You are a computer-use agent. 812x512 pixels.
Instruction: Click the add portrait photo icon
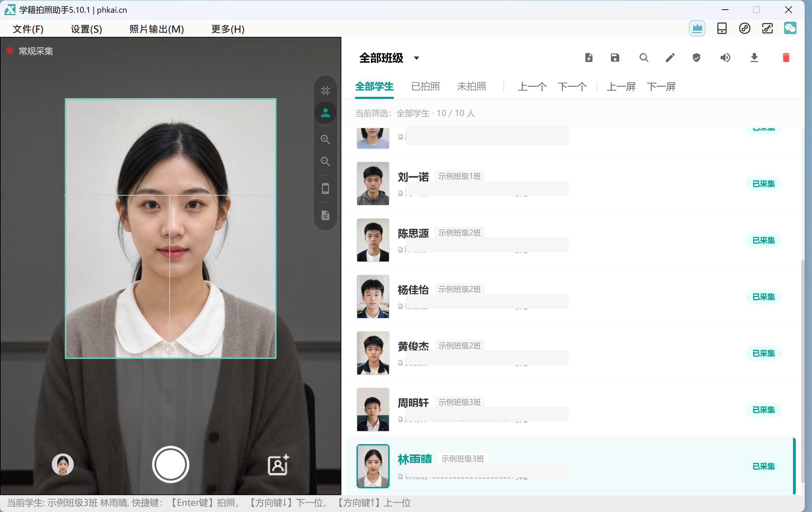point(278,465)
